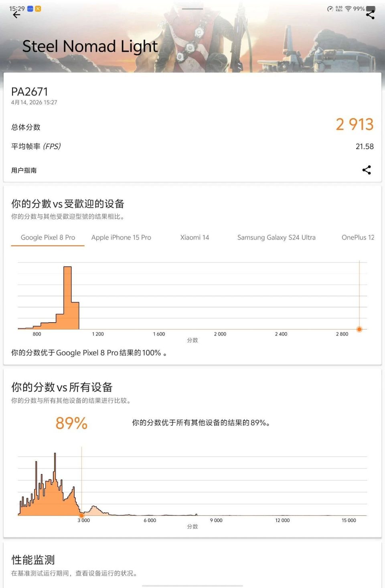Tap the orange score marker on Pixel chart
Screen dimensions: 385x588
pyautogui.click(x=359, y=329)
